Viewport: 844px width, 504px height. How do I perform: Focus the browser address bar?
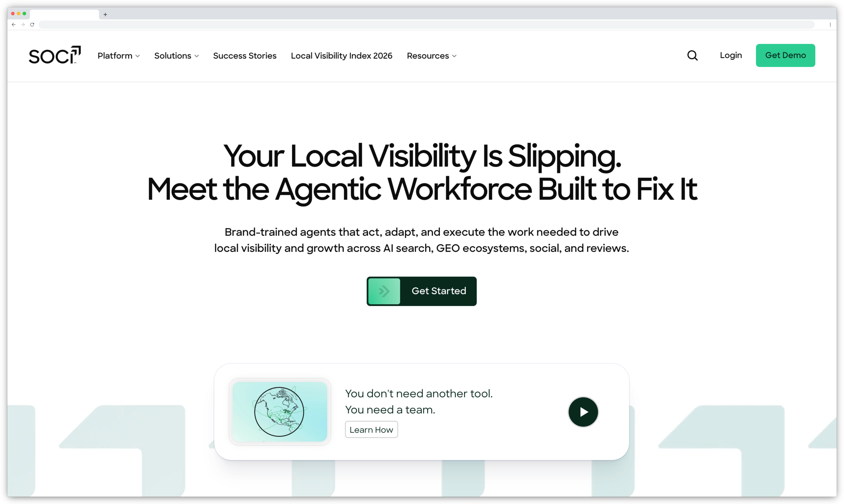pyautogui.click(x=426, y=24)
